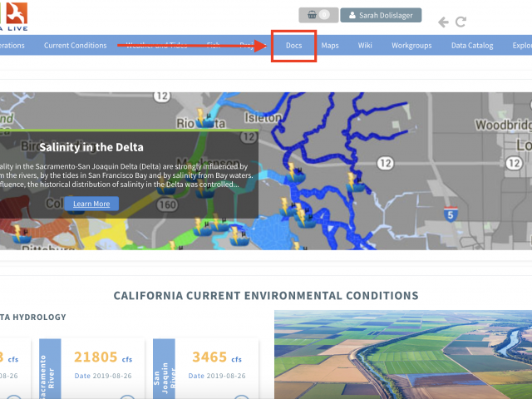
Task: Open the Current Conditions menu
Action: pos(76,46)
